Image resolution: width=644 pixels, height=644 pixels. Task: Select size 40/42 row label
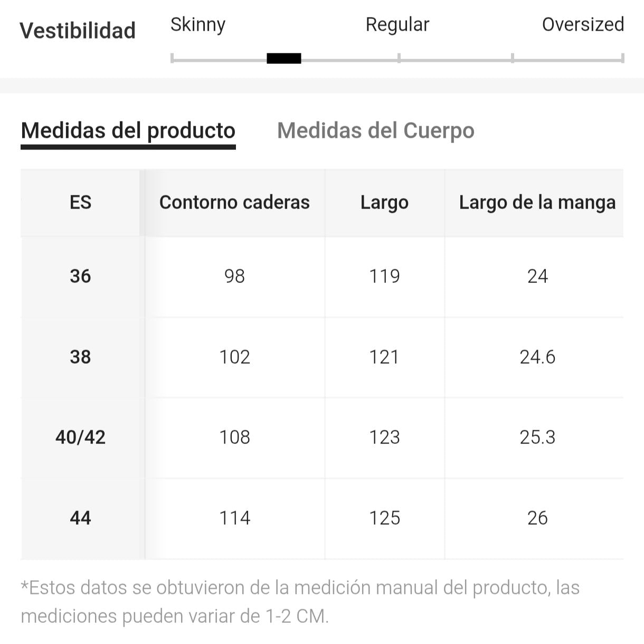[x=80, y=437]
